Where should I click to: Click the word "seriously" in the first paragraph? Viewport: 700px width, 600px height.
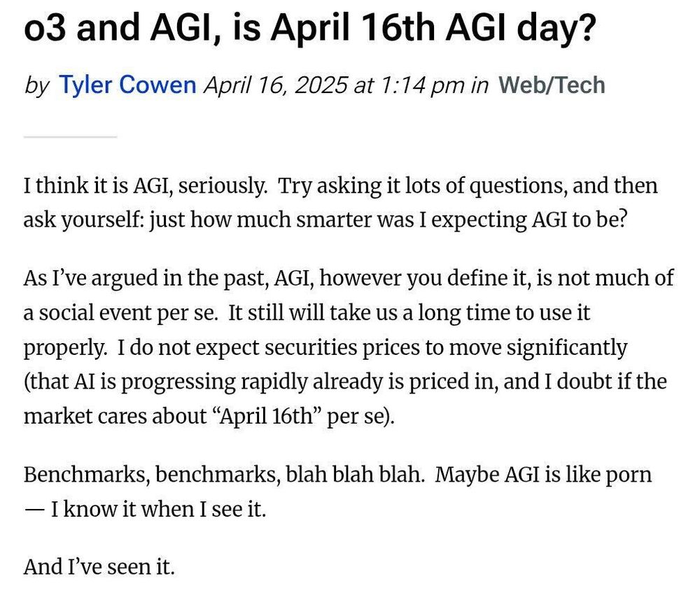pyautogui.click(x=223, y=186)
